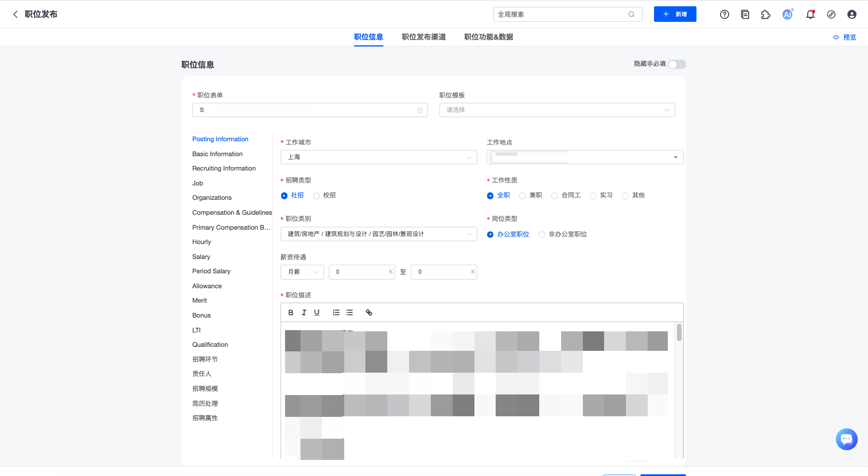Open the floating chat support bubble
Screen dimensions: 868x476
pyautogui.click(x=846, y=439)
